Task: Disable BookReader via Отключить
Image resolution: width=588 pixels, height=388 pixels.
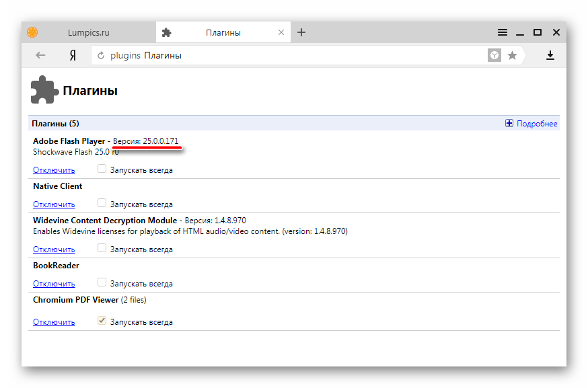Action: pos(54,284)
